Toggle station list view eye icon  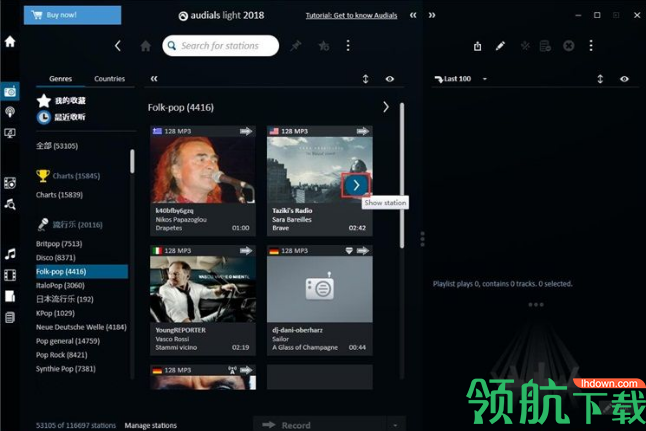(x=390, y=79)
